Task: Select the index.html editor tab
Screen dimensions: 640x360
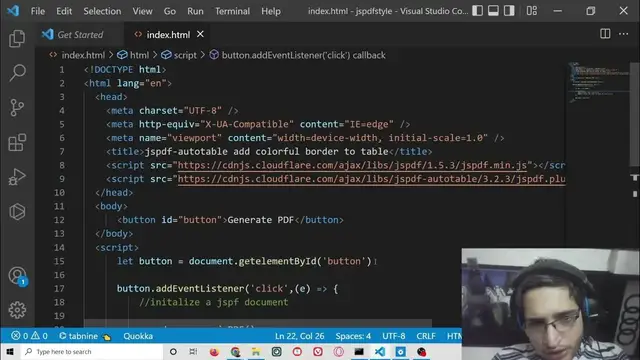Action: 168,35
